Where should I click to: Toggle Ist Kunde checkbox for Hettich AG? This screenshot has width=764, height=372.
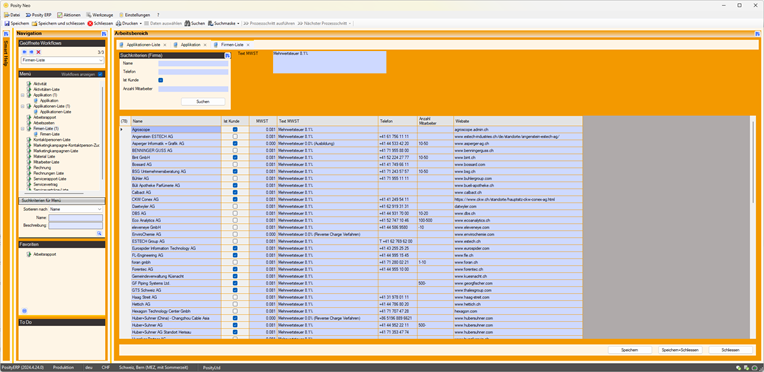(235, 304)
